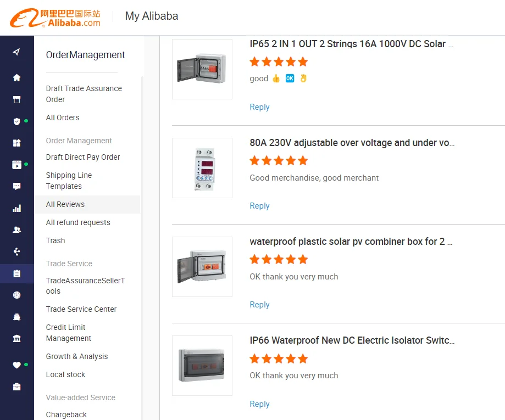Image resolution: width=505 pixels, height=420 pixels.
Task: Select All refund requests menu item
Action: tap(78, 222)
